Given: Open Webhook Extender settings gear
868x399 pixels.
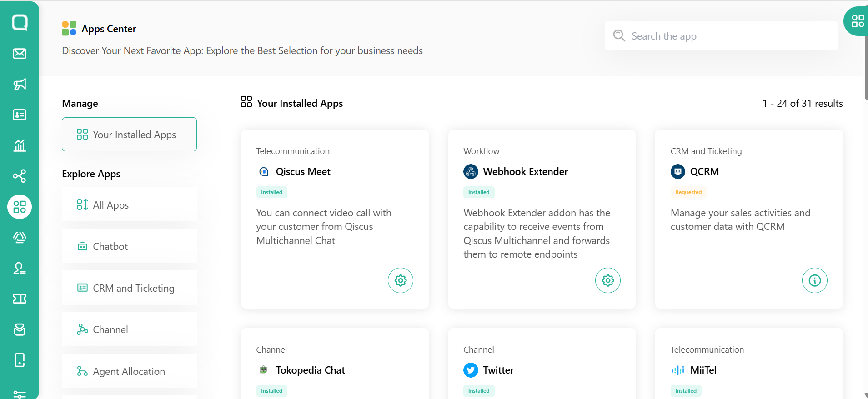Looking at the screenshot, I should (x=607, y=280).
